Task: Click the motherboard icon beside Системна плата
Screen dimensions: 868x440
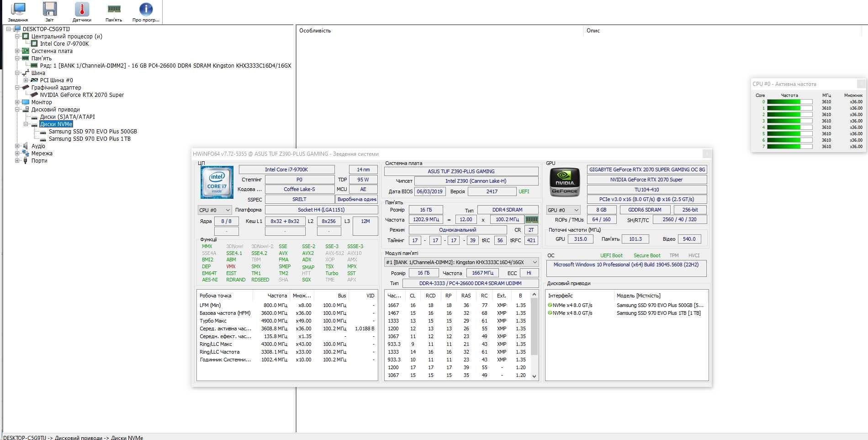Action: 26,51
